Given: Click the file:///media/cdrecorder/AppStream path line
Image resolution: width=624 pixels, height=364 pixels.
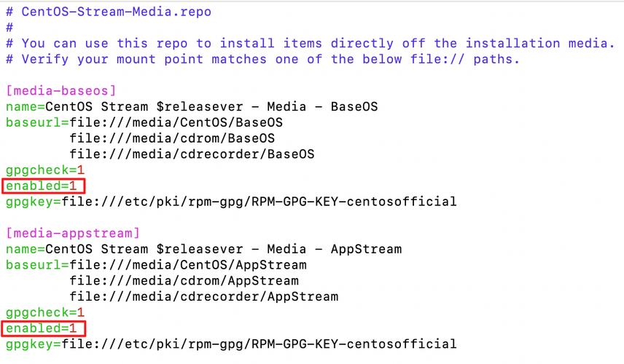Looking at the screenshot, I should coord(204,297).
